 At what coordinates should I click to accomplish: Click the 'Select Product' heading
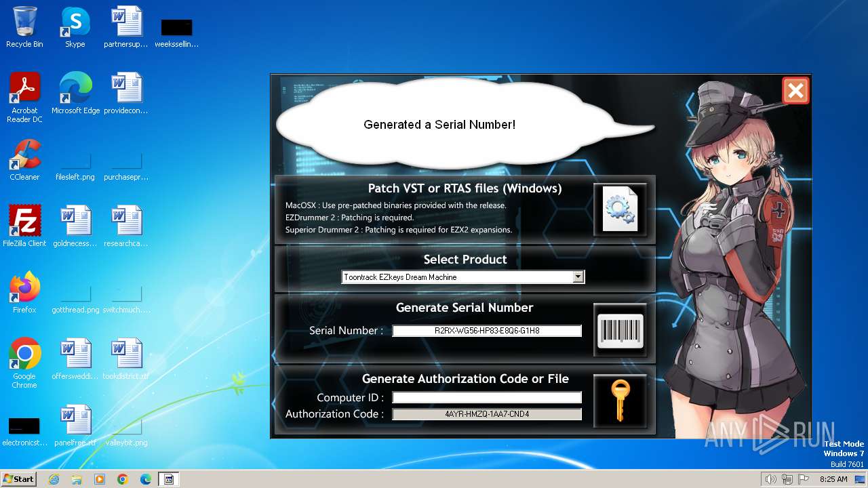465,260
